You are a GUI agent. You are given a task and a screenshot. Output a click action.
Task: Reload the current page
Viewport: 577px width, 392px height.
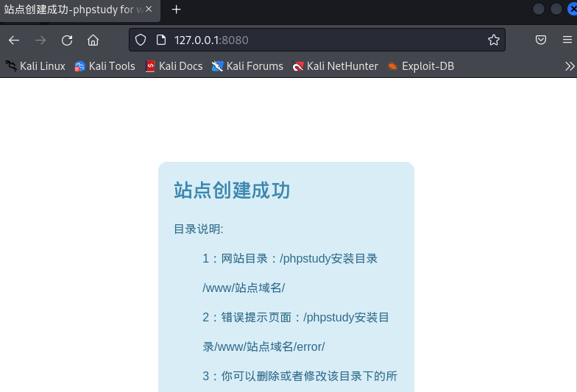[67, 40]
